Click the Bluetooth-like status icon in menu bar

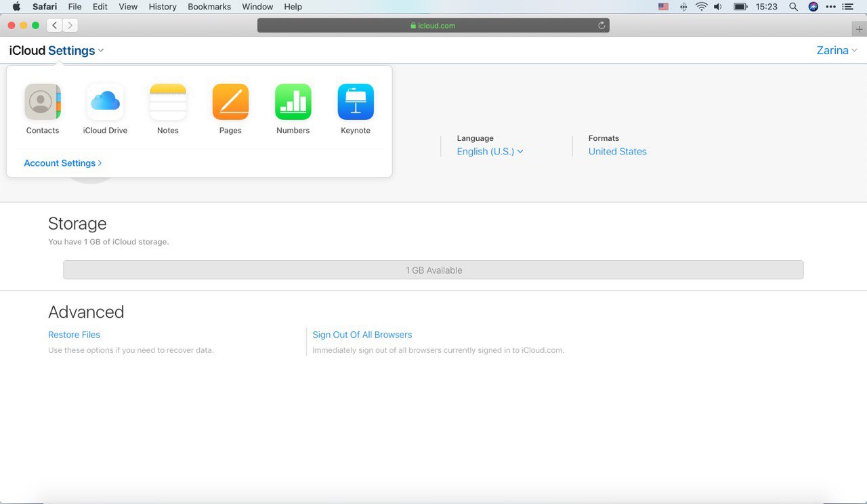coord(683,7)
